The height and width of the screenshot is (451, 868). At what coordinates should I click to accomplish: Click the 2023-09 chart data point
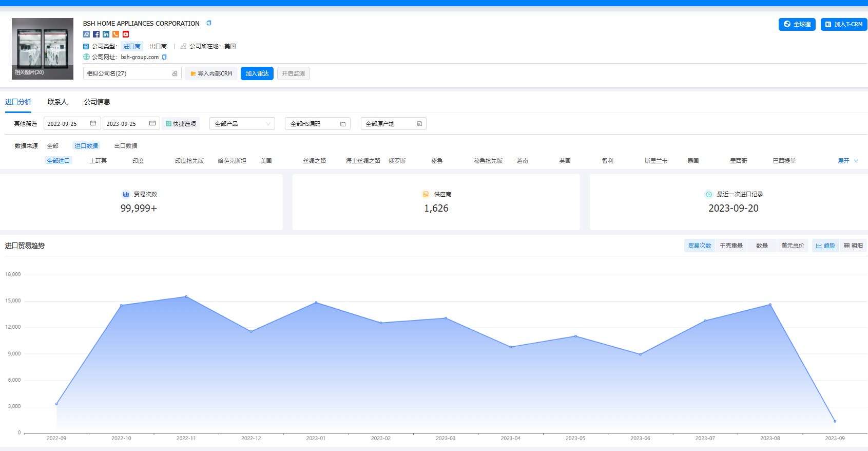point(835,421)
